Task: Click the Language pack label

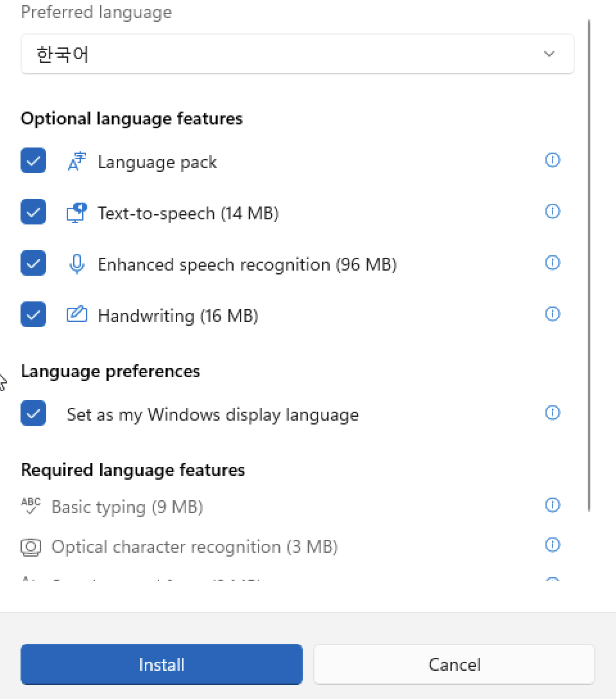Action: (x=157, y=162)
